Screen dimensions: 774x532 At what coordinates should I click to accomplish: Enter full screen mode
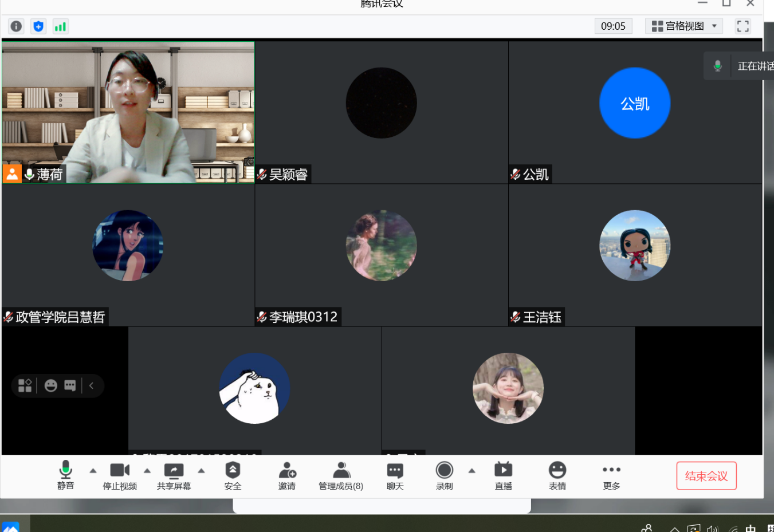[x=742, y=26]
